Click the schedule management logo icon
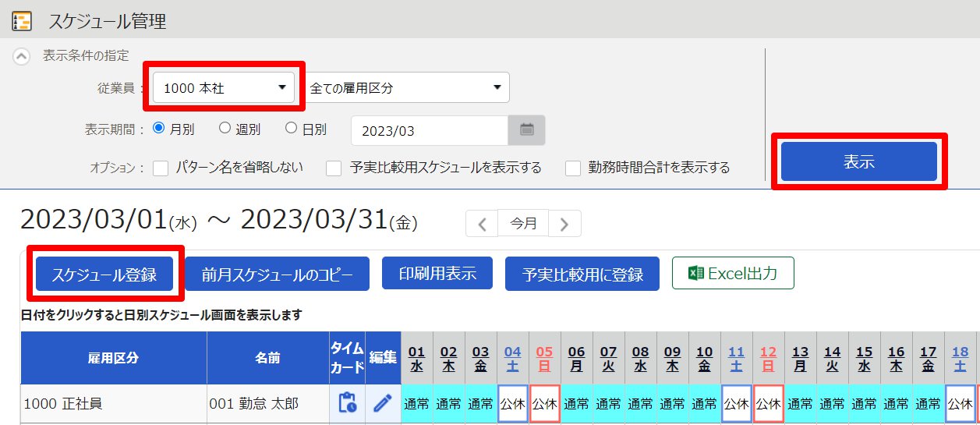The image size is (980, 425). click(x=22, y=20)
